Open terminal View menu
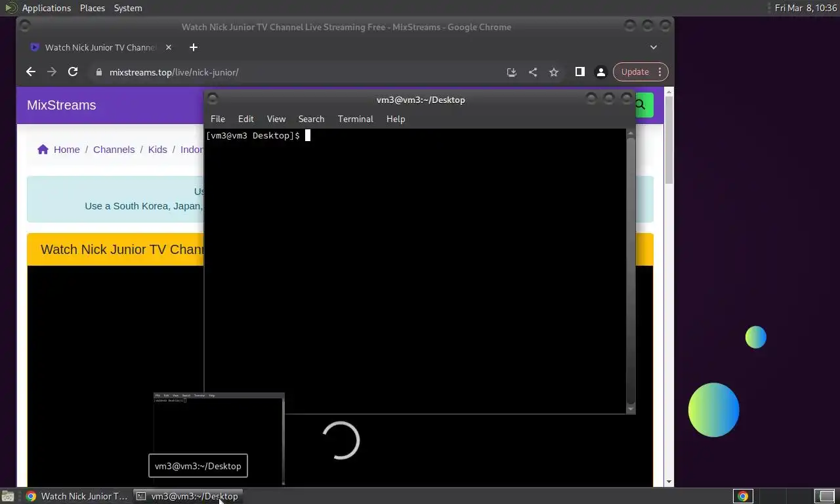 [276, 119]
